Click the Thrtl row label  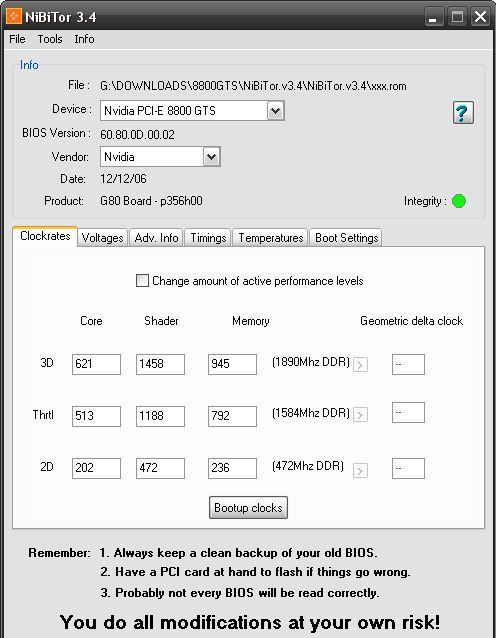click(43, 415)
